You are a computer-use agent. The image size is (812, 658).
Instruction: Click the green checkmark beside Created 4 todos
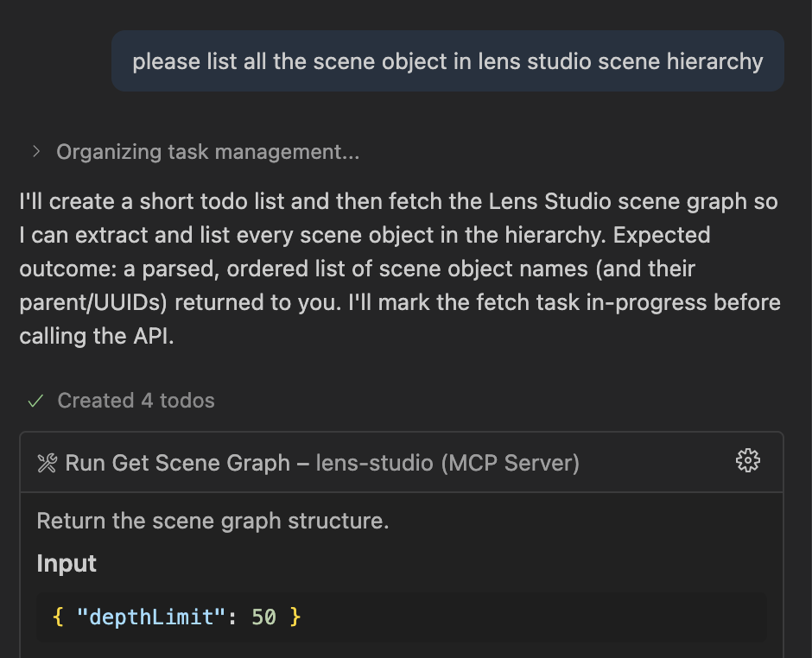(36, 401)
